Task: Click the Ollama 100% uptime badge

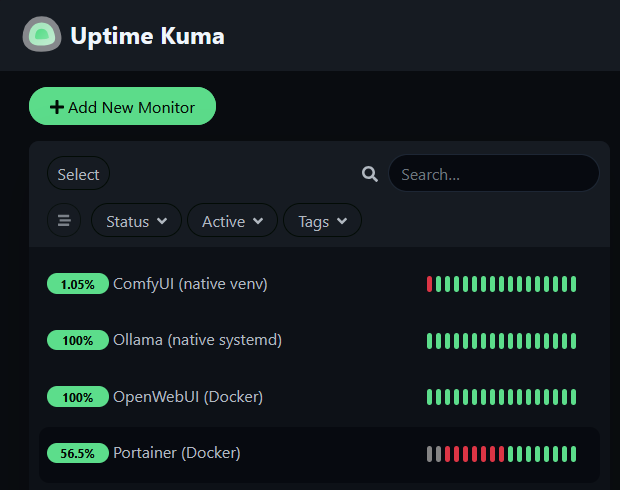Action: click(x=78, y=341)
